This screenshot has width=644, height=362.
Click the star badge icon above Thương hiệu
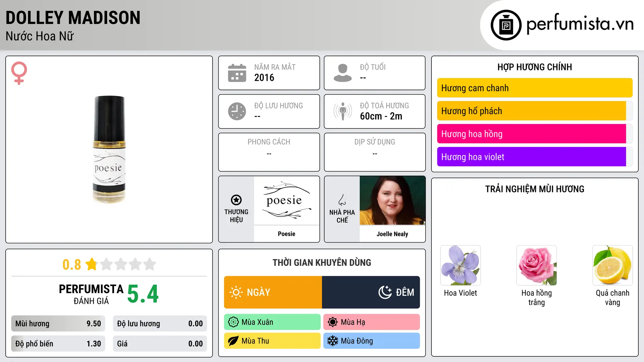pos(236,200)
